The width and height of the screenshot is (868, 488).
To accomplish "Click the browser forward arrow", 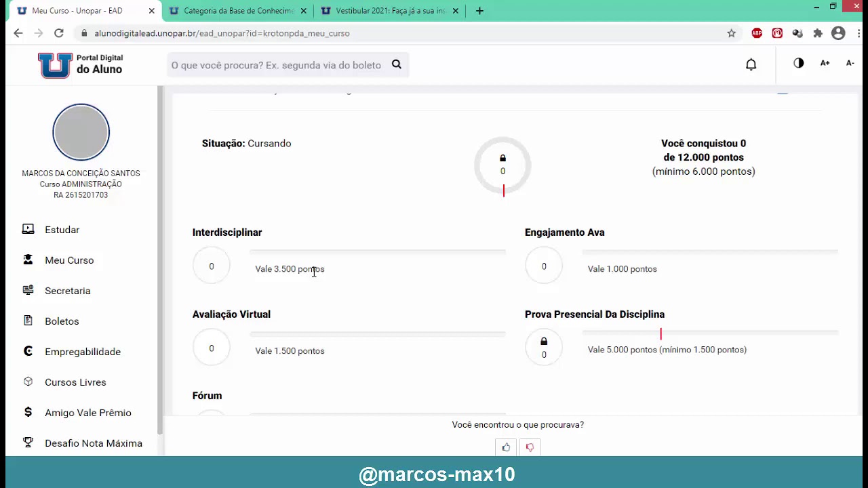I will 38,33.
